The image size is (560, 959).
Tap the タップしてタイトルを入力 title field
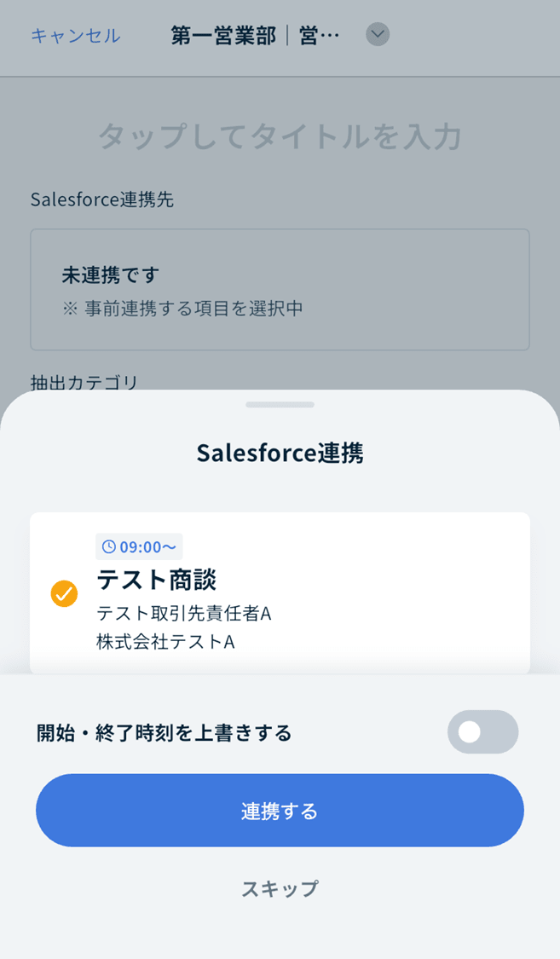[280, 136]
